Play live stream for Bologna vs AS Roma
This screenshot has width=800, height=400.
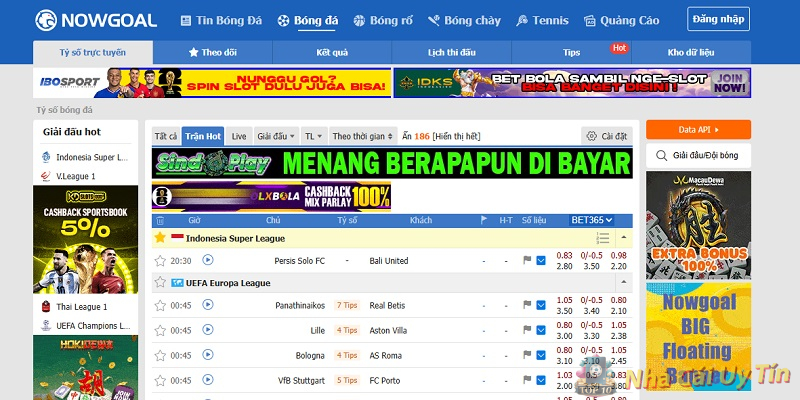208,355
